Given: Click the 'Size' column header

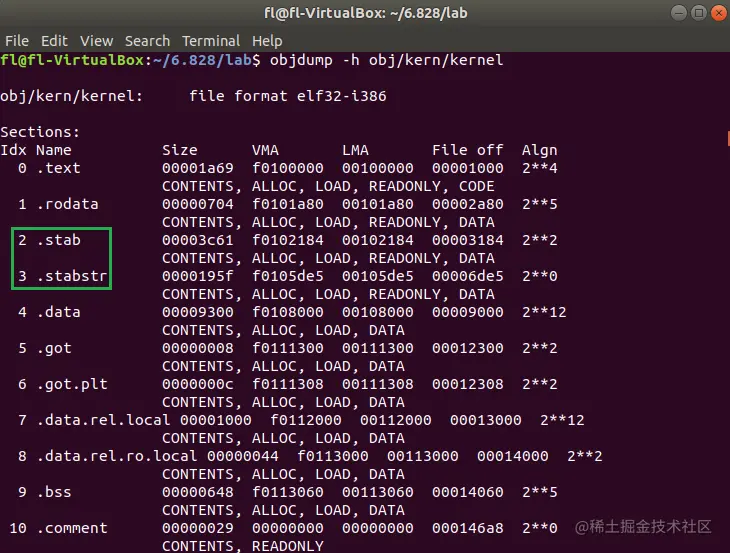Looking at the screenshot, I should (180, 150).
